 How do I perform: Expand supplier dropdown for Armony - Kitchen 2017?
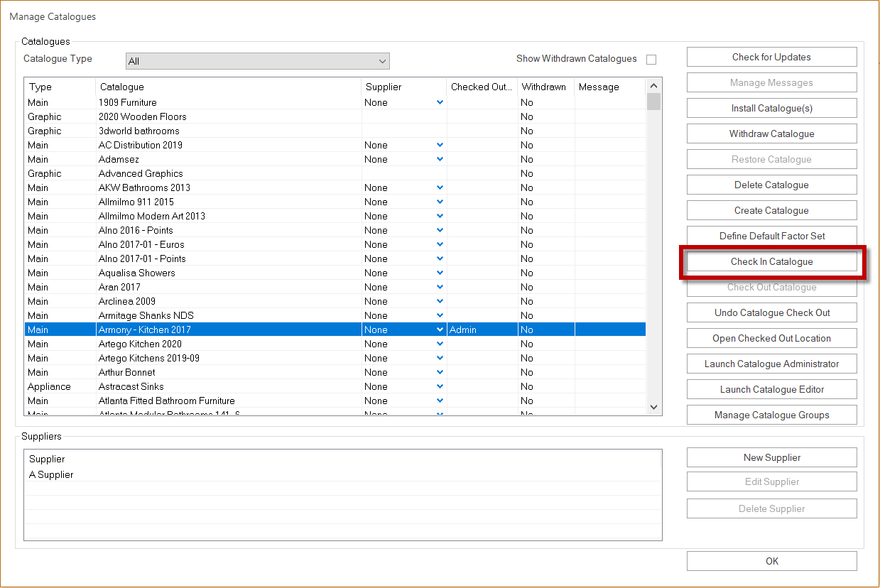(x=440, y=330)
